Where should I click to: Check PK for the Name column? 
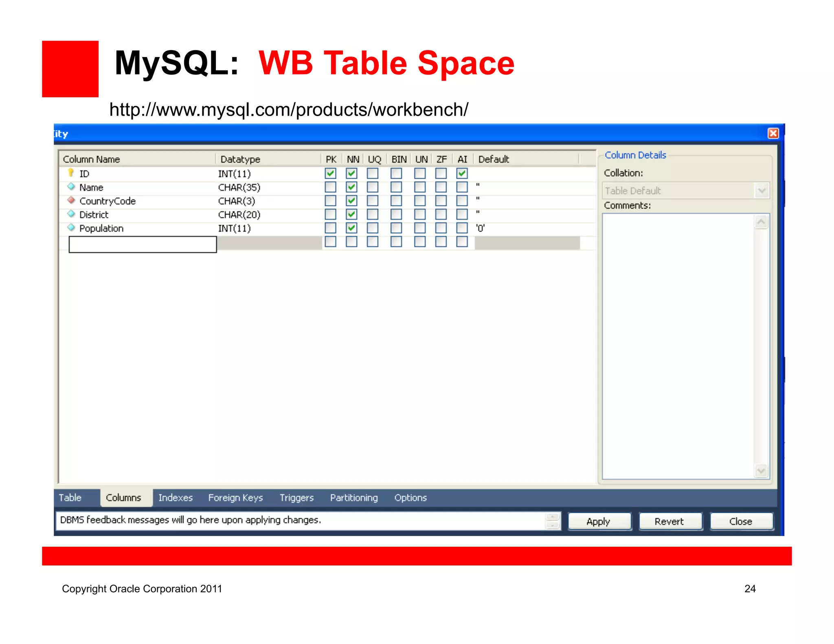tap(330, 187)
